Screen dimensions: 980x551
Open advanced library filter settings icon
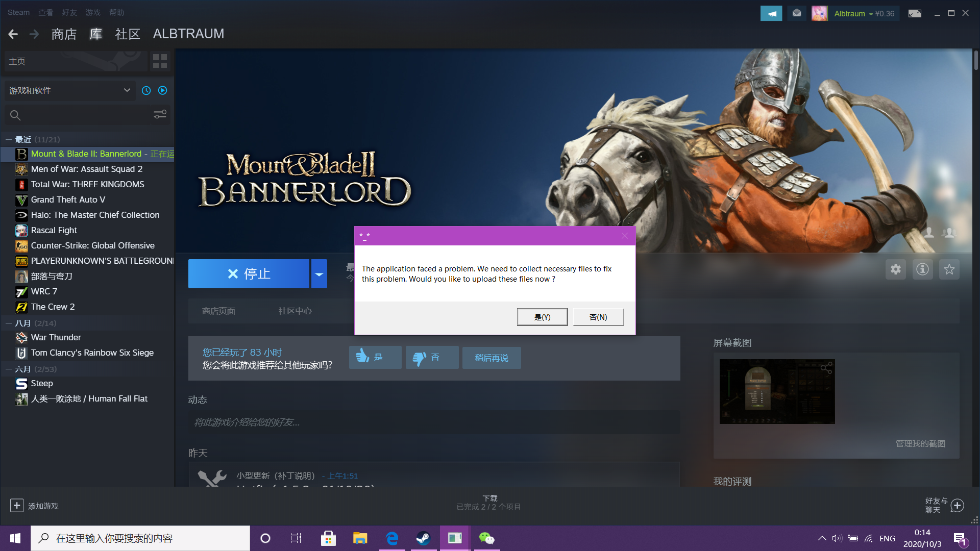tap(160, 115)
